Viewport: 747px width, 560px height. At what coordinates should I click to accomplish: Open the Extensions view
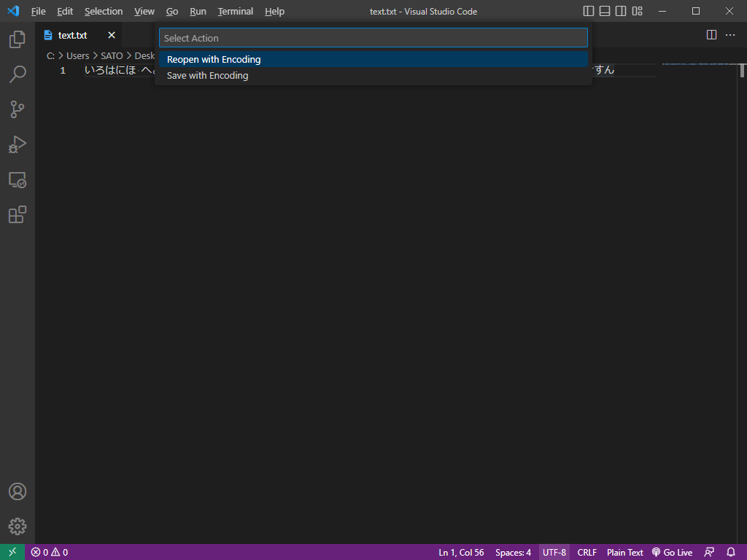coord(18,215)
